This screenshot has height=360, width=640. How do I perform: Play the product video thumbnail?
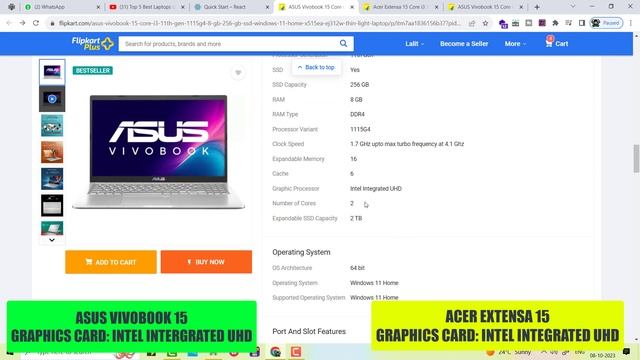point(52,99)
